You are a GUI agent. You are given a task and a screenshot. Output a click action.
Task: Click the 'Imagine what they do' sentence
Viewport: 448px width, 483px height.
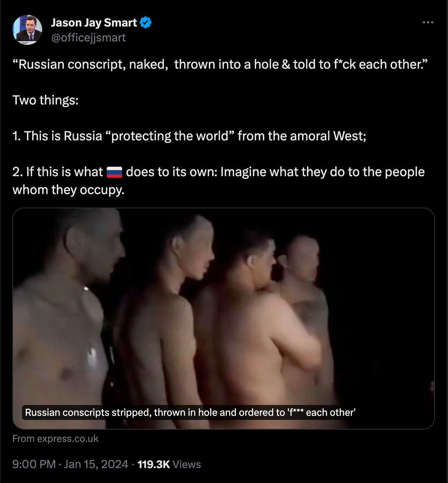[323, 172]
